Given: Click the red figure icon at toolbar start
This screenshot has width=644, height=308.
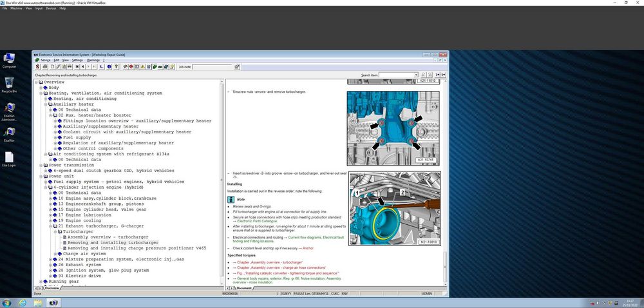Looking at the screenshot, I should click(37, 66).
